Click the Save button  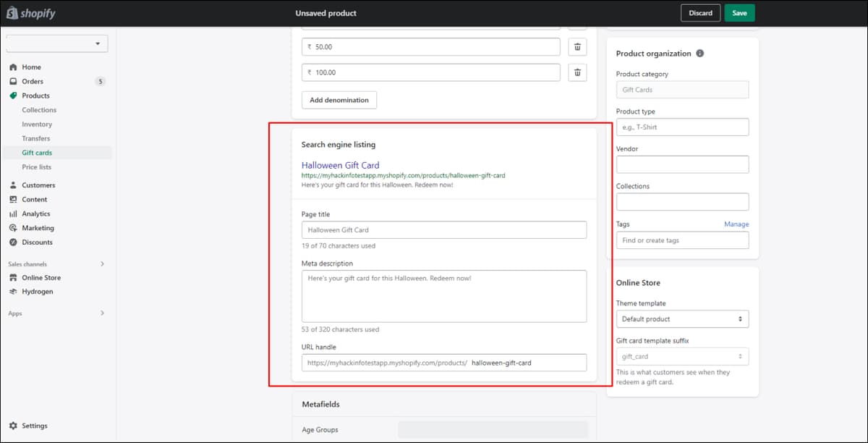coord(739,13)
